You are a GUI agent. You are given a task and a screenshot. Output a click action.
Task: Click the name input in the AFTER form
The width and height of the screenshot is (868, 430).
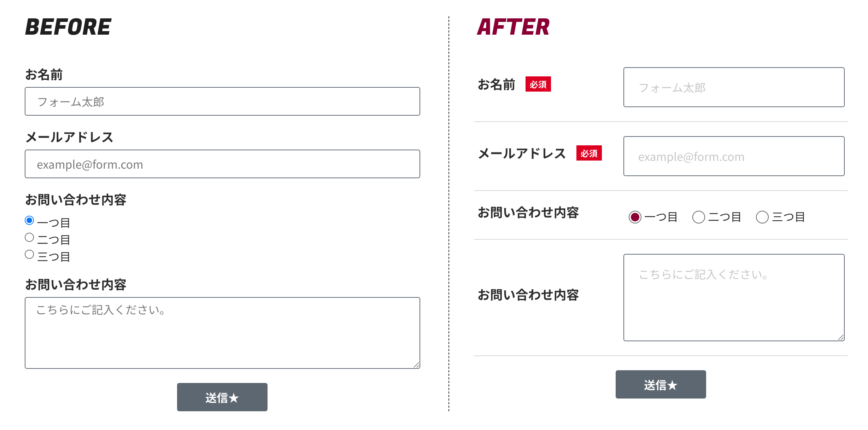coord(734,87)
